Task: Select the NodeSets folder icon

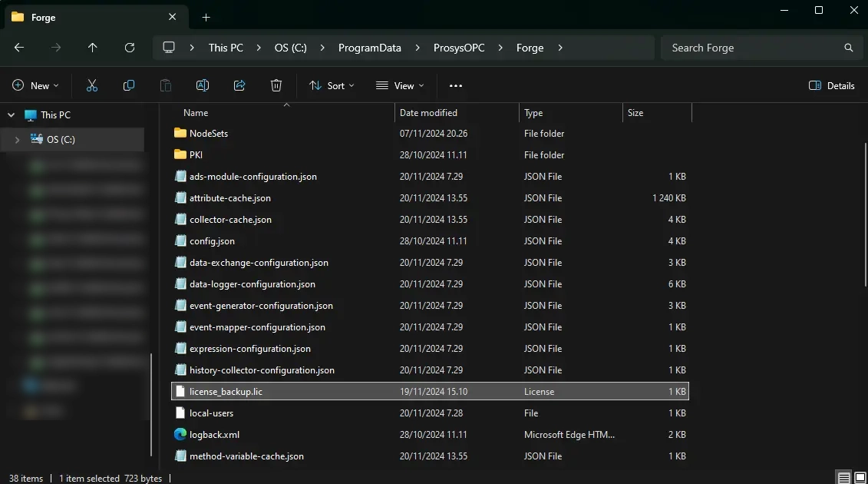Action: point(180,133)
